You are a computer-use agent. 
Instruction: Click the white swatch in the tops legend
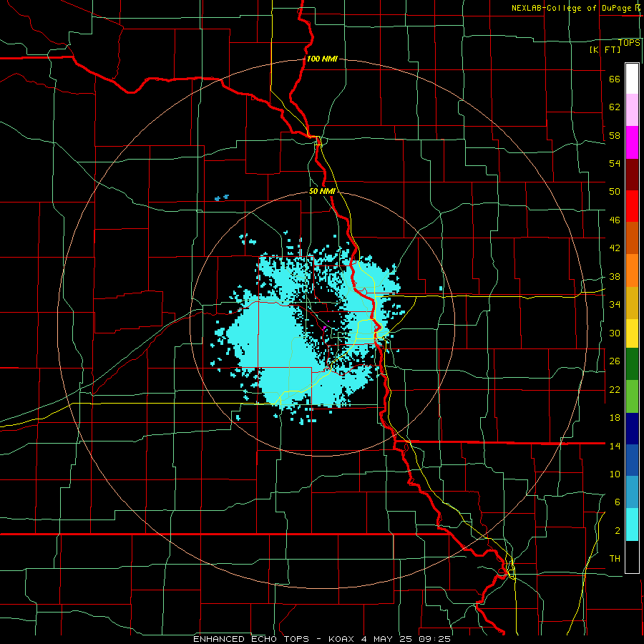pyautogui.click(x=632, y=79)
